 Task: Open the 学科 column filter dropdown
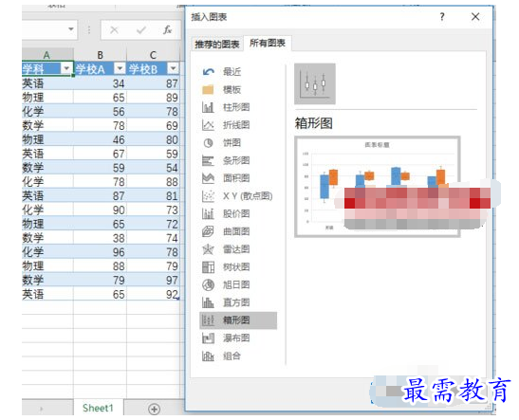66,68
